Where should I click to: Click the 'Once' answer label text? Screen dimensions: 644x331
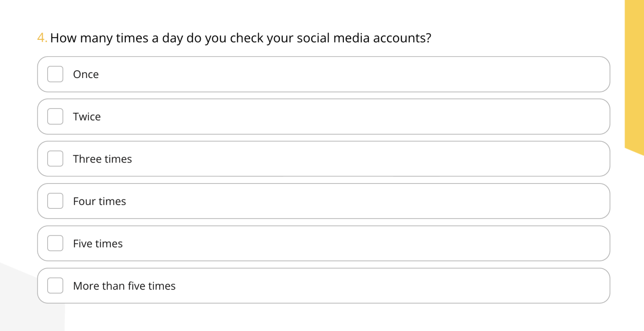click(86, 75)
